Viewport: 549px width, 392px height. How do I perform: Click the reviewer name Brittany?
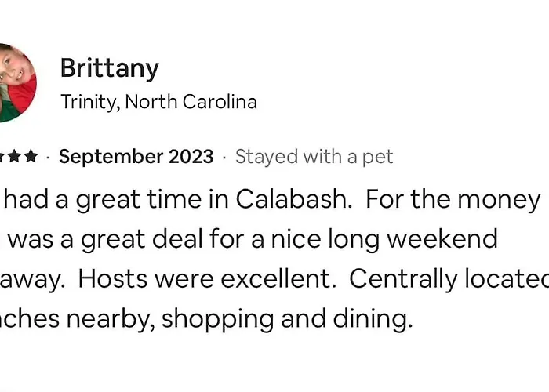110,69
